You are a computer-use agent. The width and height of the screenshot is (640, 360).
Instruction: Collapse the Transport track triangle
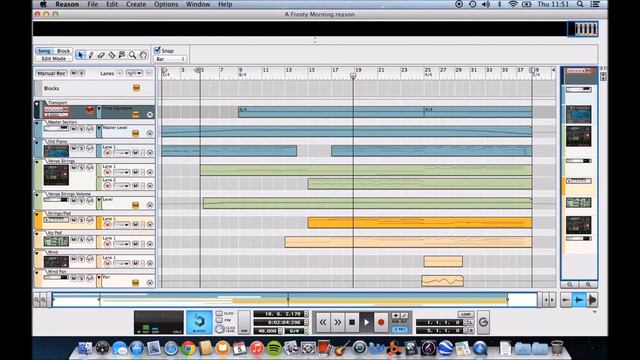point(36,104)
